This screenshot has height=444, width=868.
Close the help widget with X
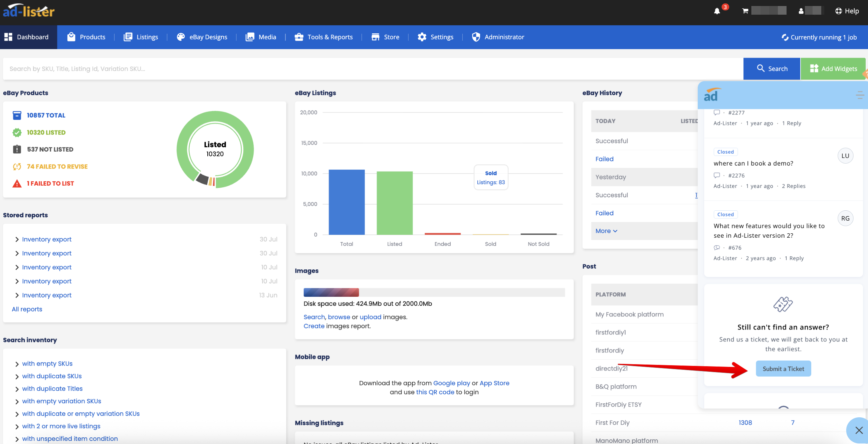click(859, 430)
